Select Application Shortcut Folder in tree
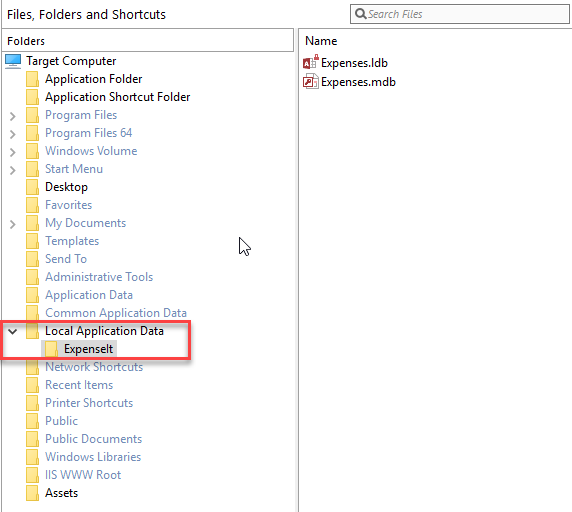Viewport: 572px width, 512px height. point(117,97)
